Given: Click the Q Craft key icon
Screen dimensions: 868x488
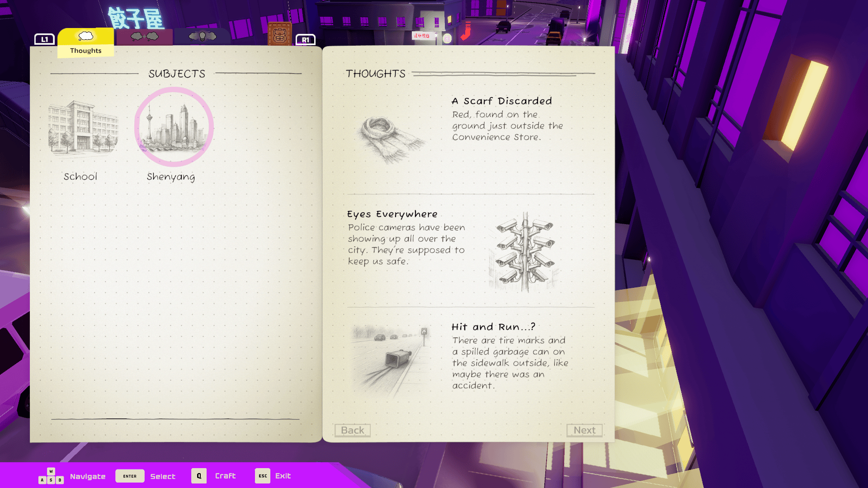Looking at the screenshot, I should click(x=199, y=476).
